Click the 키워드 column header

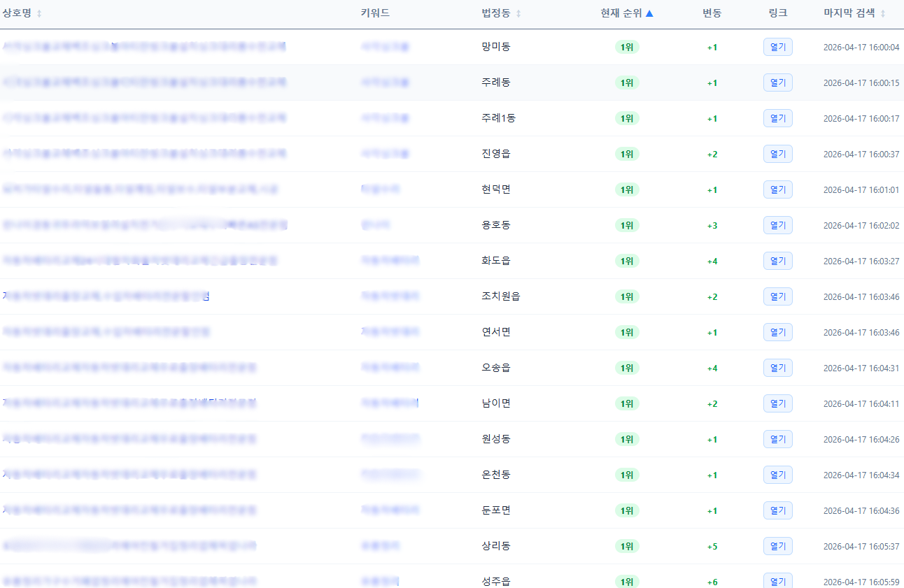click(x=375, y=13)
